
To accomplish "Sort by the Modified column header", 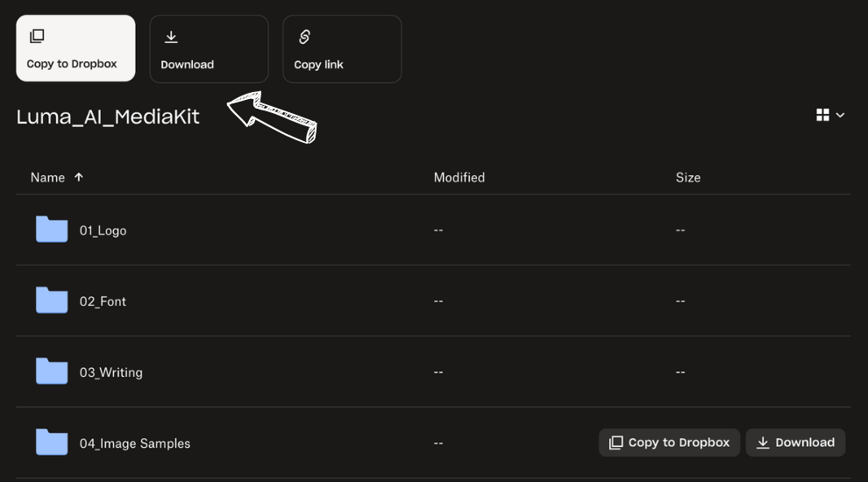I will 459,177.
